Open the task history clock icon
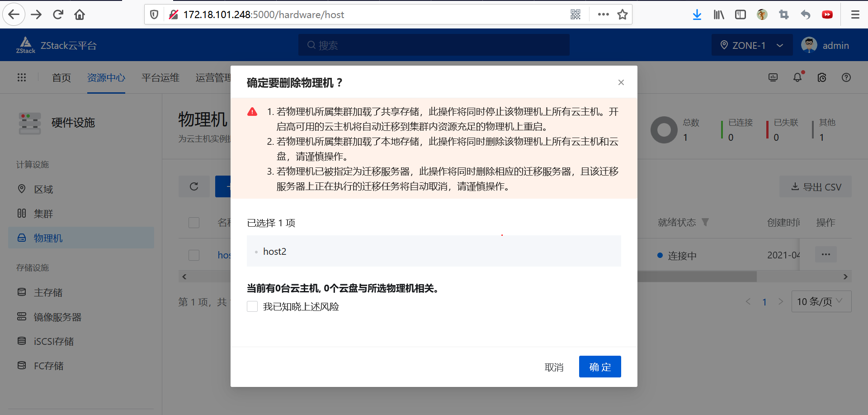Viewport: 868px width, 415px height. [x=822, y=77]
